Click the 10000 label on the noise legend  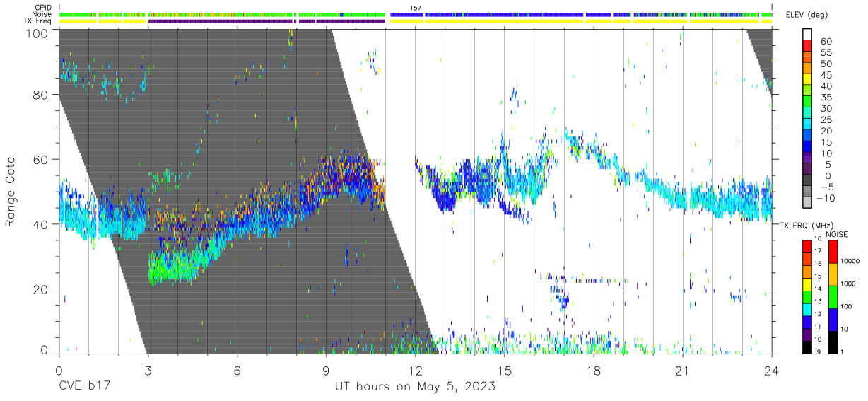[851, 261]
